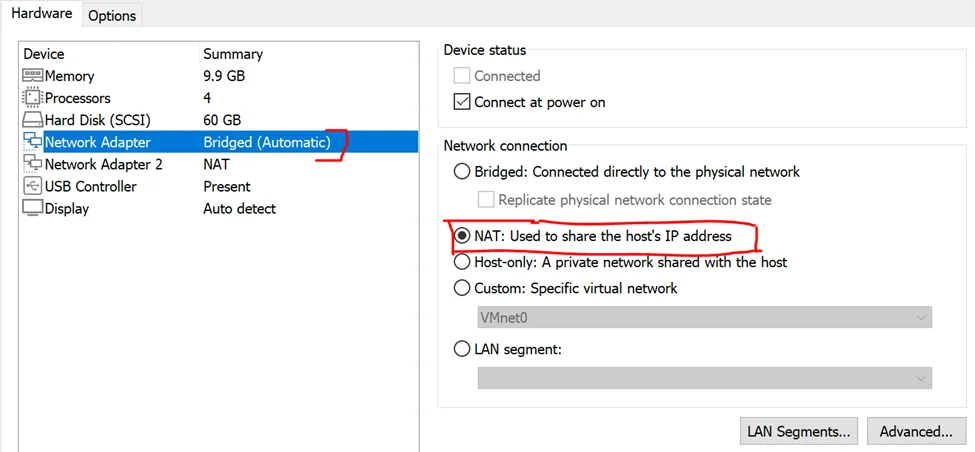This screenshot has height=452, width=975.
Task: Click the Present USB summary value
Action: pyautogui.click(x=227, y=187)
